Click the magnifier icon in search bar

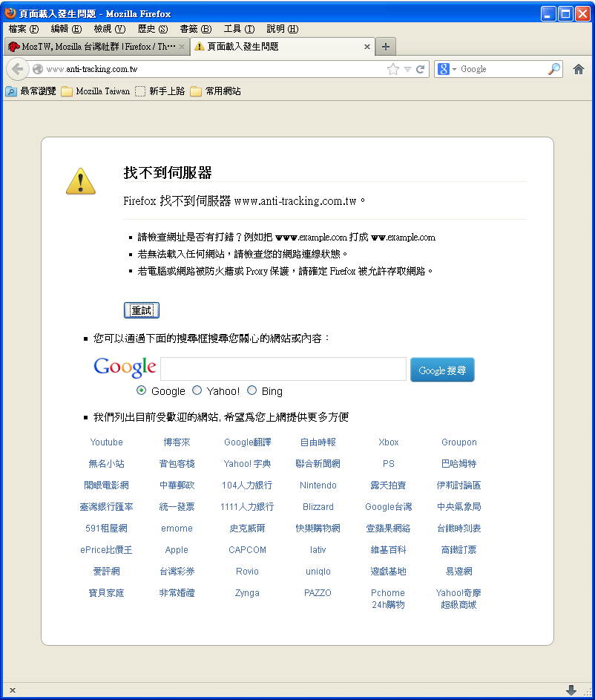554,69
